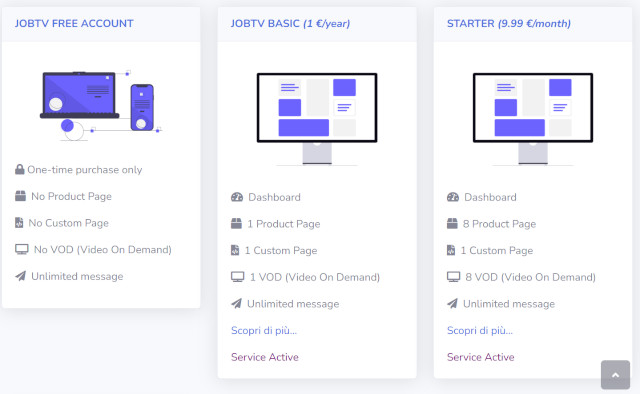Image resolution: width=640 pixels, height=394 pixels.
Task: Click the Dashboard gauge icon in Starter card
Action: click(453, 197)
